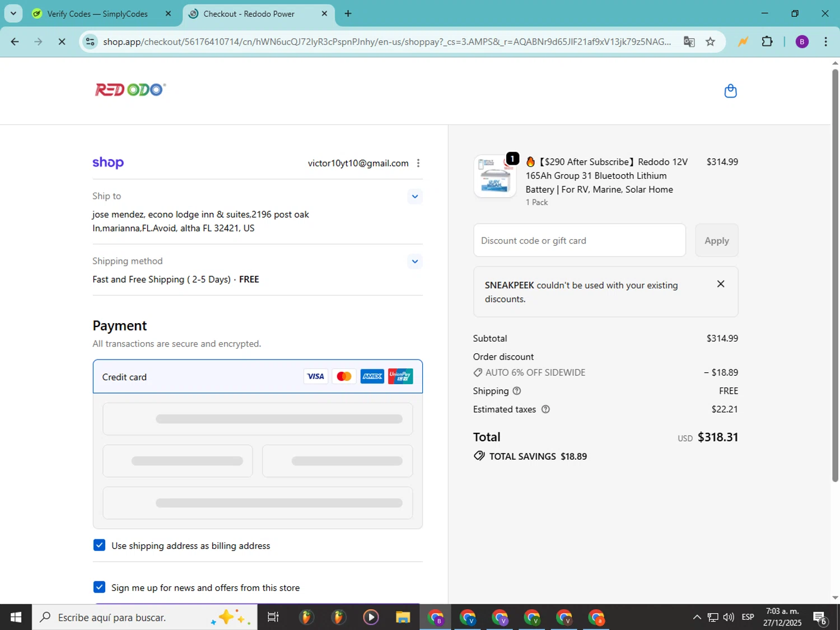
Task: Bookmark this page with star icon
Action: pos(710,41)
